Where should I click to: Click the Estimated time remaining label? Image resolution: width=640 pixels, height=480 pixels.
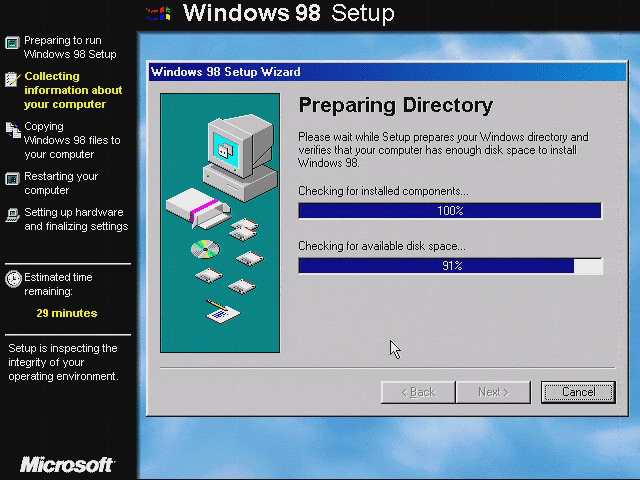[x=58, y=284]
